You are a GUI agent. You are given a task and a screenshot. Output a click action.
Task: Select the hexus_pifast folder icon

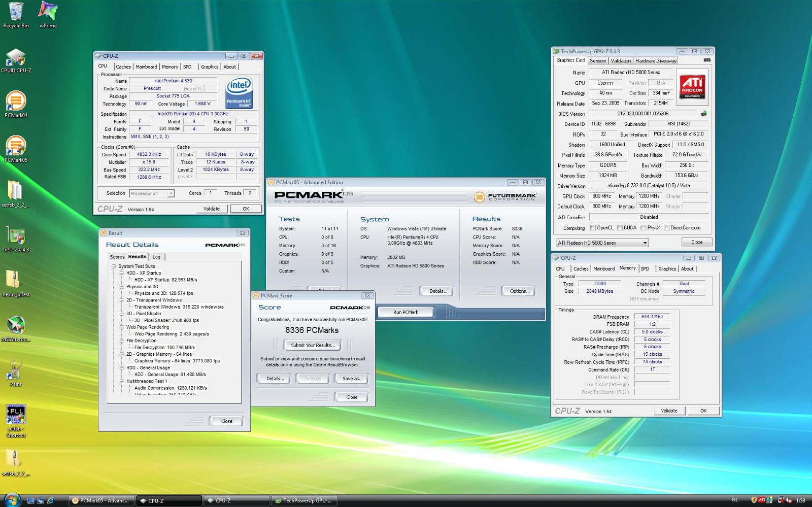tap(16, 284)
